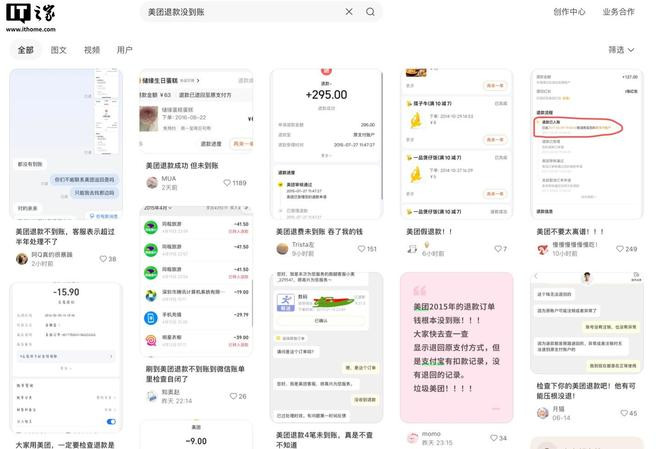The width and height of the screenshot is (660, 449).
Task: Open avatar of 美团不要太离谱 post author
Action: coord(543,249)
